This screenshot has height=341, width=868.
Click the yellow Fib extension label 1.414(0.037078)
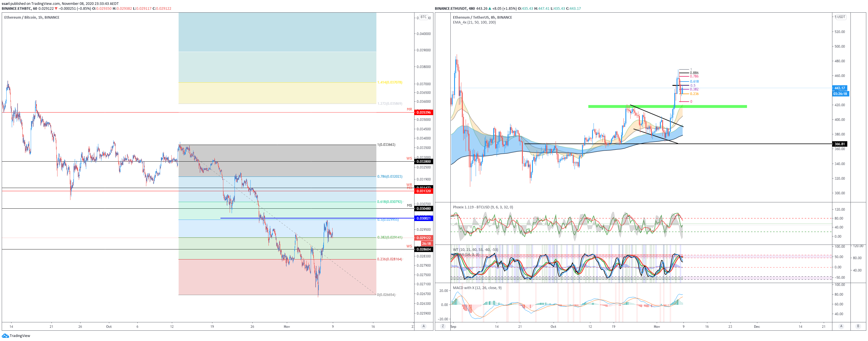pos(389,82)
